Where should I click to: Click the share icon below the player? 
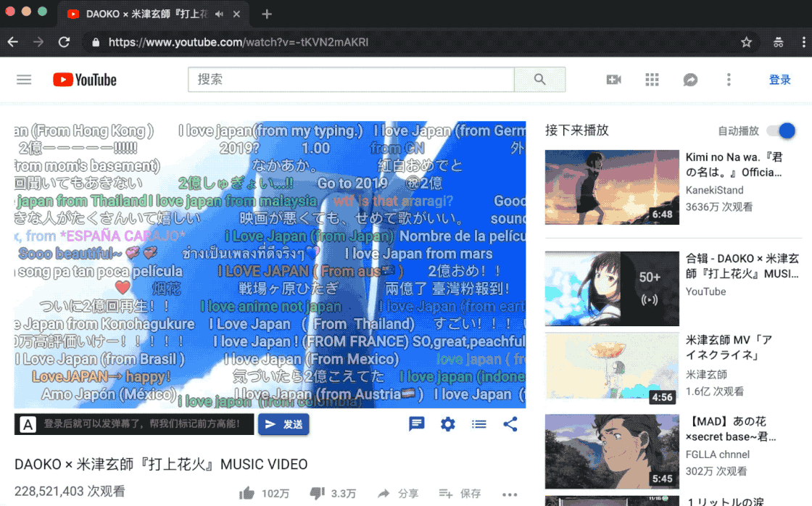pyautogui.click(x=510, y=424)
